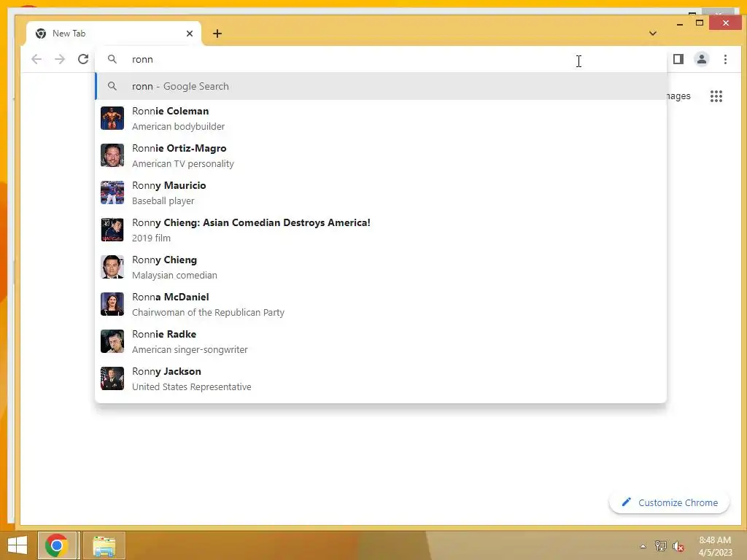Open the Chrome three-dot menu
Image resolution: width=747 pixels, height=560 pixels.
click(x=725, y=59)
